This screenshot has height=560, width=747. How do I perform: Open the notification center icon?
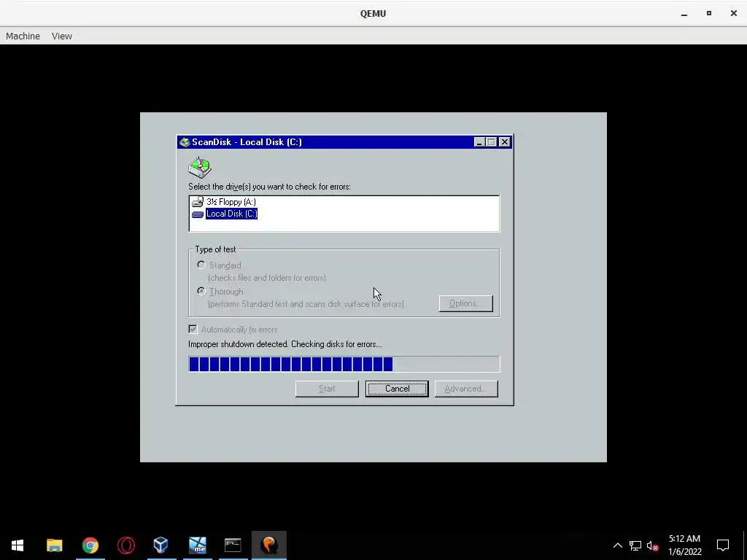[x=723, y=545]
